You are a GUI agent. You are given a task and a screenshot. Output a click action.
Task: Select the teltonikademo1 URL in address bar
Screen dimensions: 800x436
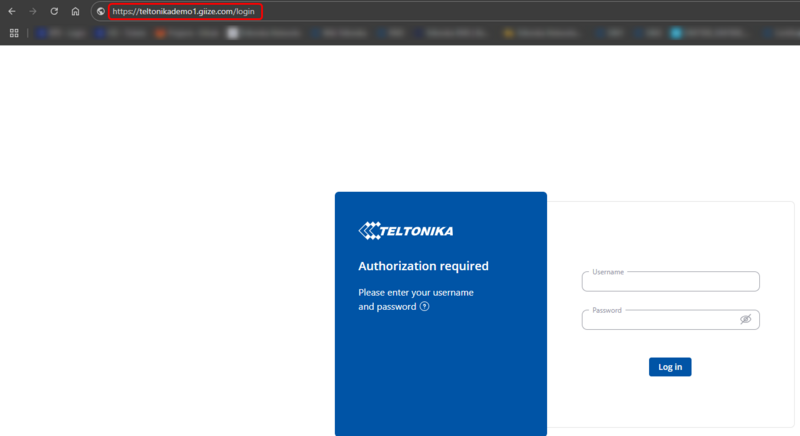(x=183, y=11)
